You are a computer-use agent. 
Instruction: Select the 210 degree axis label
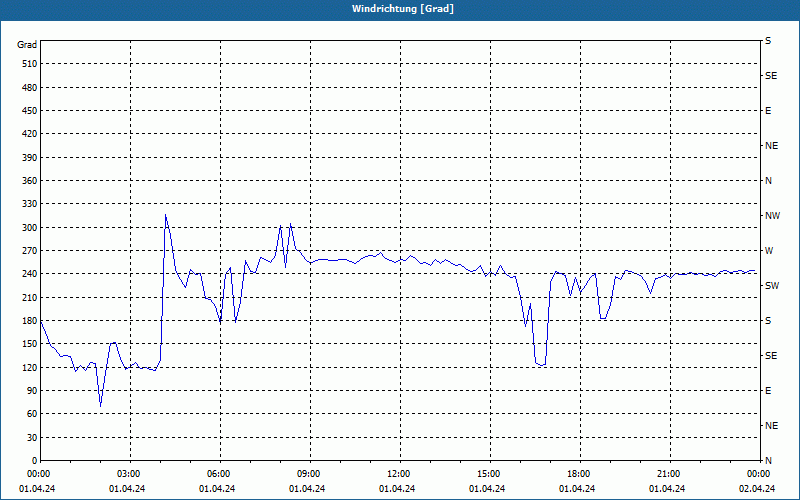click(x=30, y=297)
